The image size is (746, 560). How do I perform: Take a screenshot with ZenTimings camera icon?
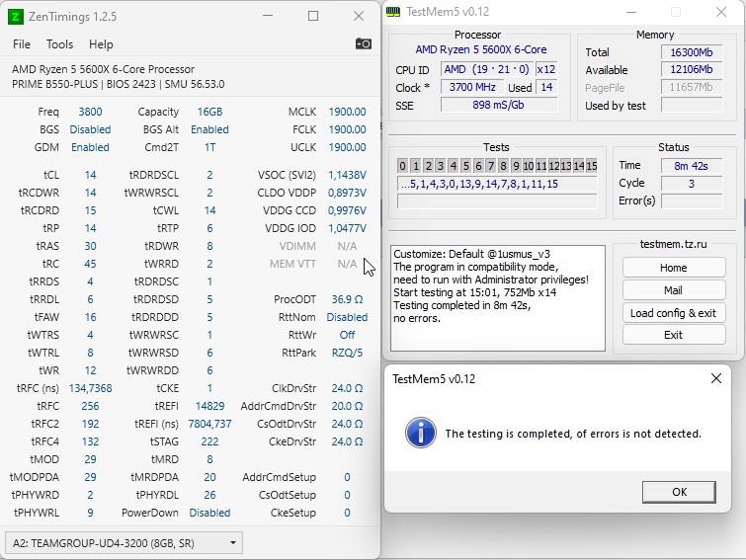pos(364,44)
